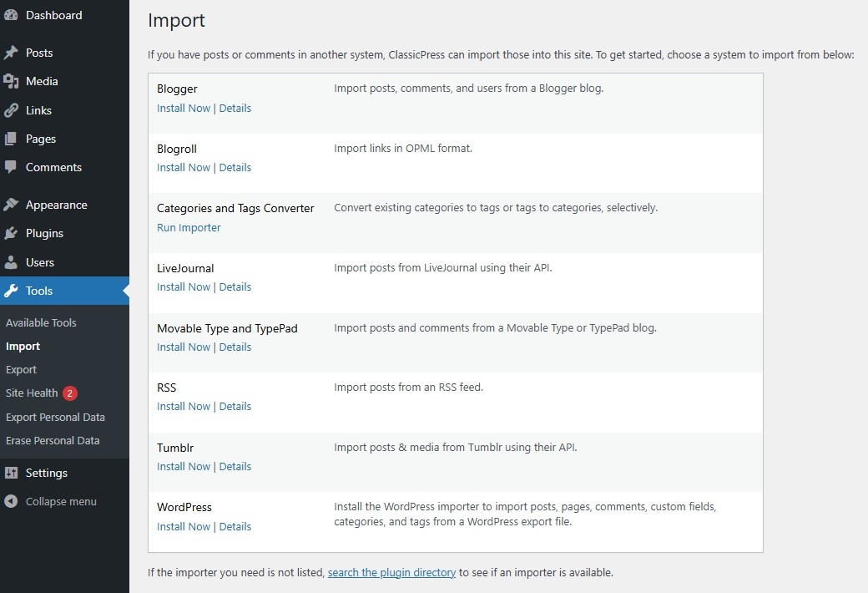
Task: Open the Dashboard menu item
Action: pos(53,16)
